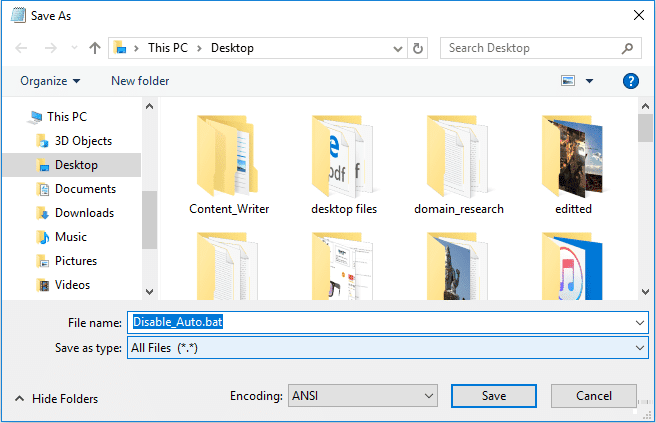Open Downloads in navigation pane

84,213
